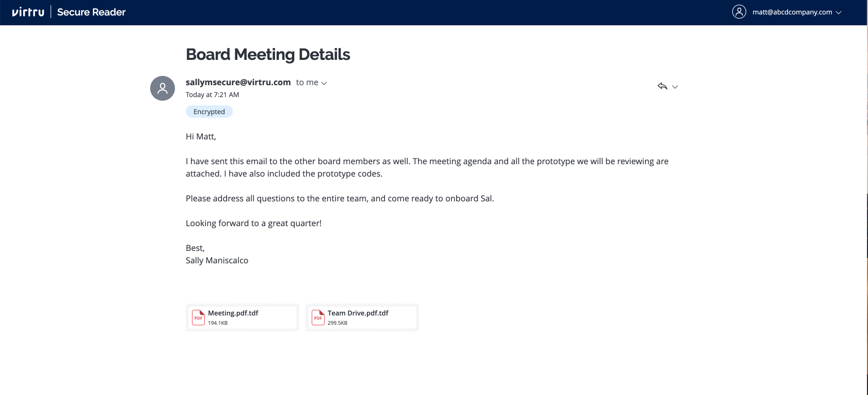Click the 299.5KB file size label
The image size is (868, 395).
click(337, 323)
